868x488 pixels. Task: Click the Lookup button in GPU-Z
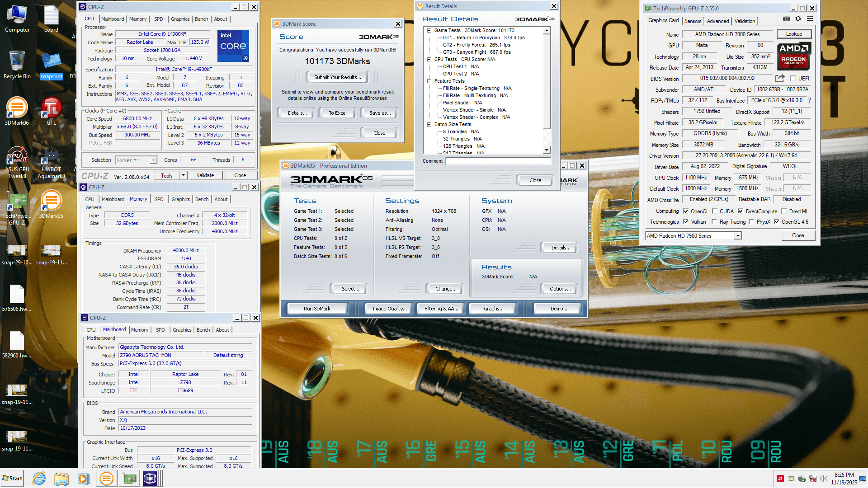coord(794,34)
